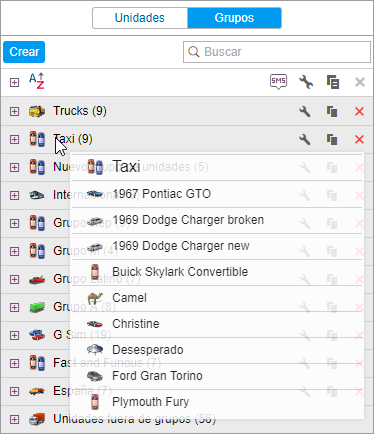Viewport: 374px width, 434px height.
Task: Expand all groups using the header plus box
Action: [x=14, y=82]
